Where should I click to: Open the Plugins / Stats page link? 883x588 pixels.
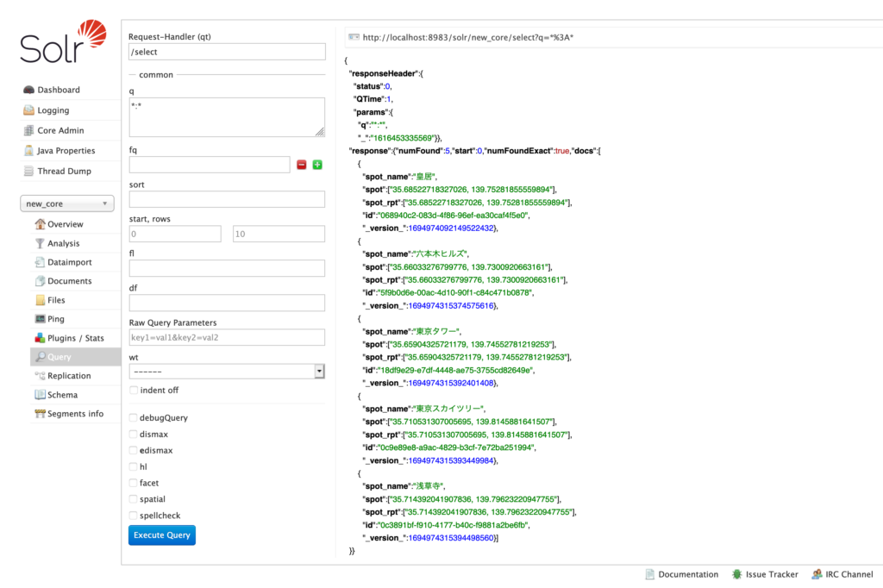(76, 338)
